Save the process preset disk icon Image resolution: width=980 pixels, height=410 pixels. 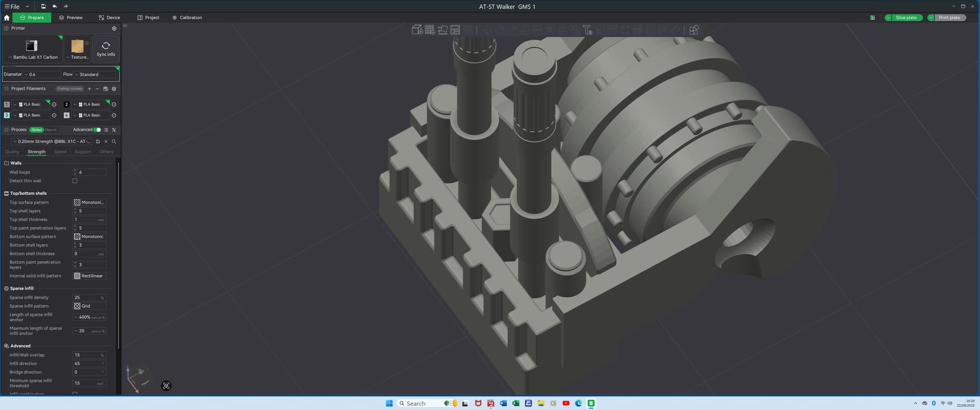98,142
